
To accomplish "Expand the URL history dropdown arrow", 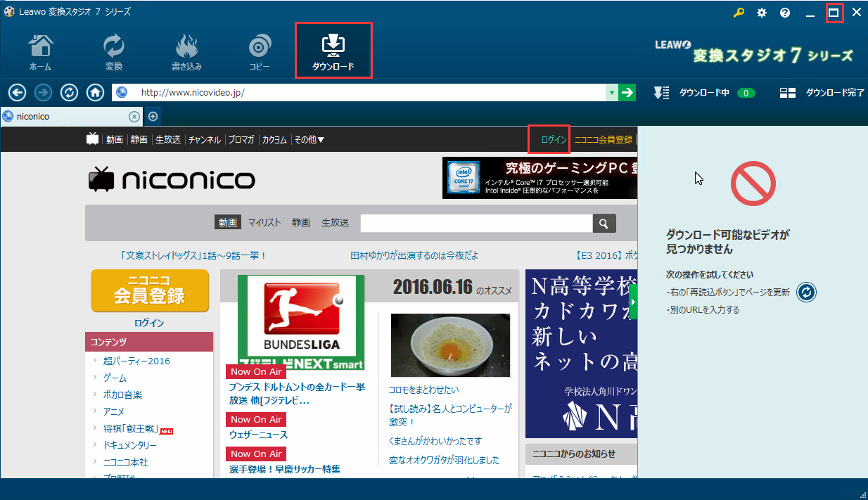I will (611, 92).
